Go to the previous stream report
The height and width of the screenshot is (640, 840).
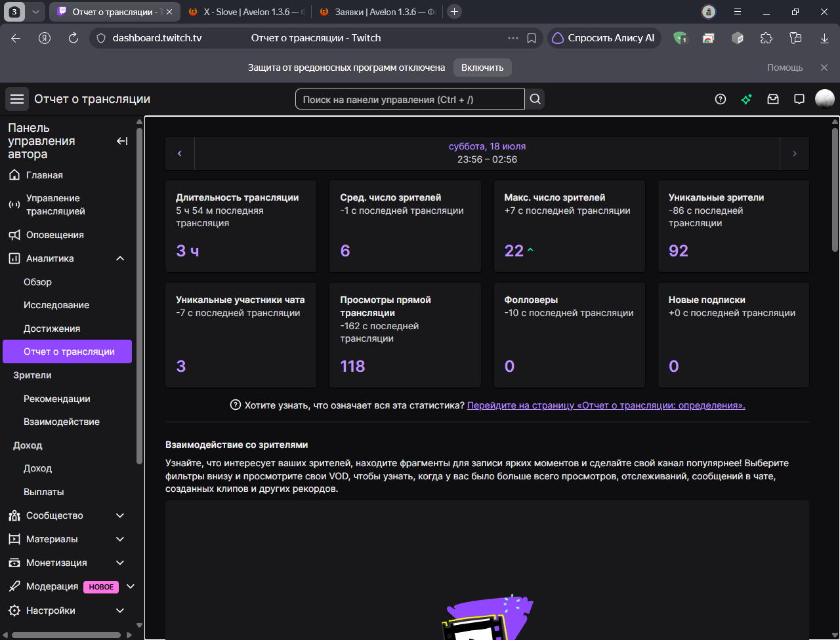tap(180, 153)
